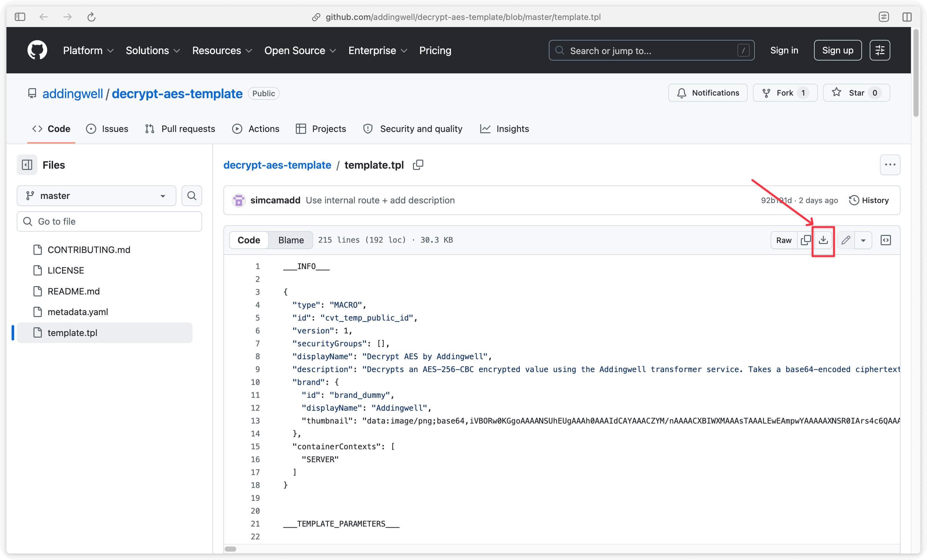Select template.tpl in file tree
927x560 pixels.
coord(105,333)
